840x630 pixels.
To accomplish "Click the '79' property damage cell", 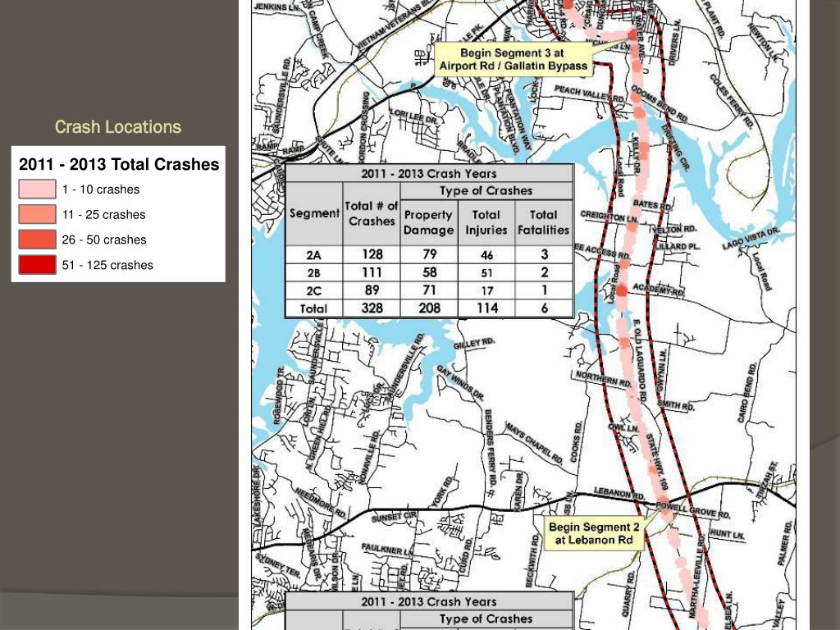I will (429, 254).
